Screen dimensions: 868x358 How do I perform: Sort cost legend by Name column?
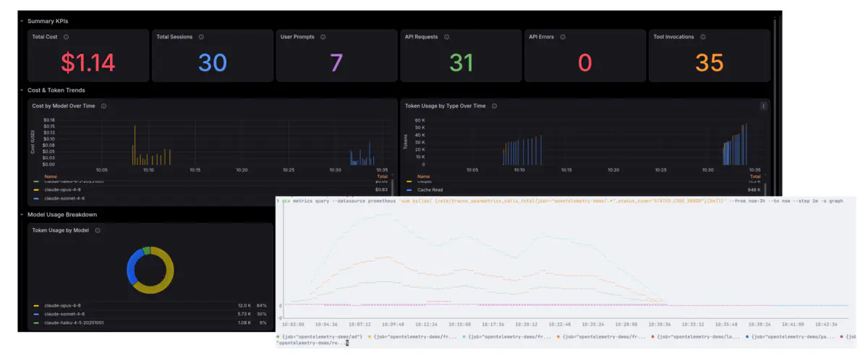(x=50, y=176)
